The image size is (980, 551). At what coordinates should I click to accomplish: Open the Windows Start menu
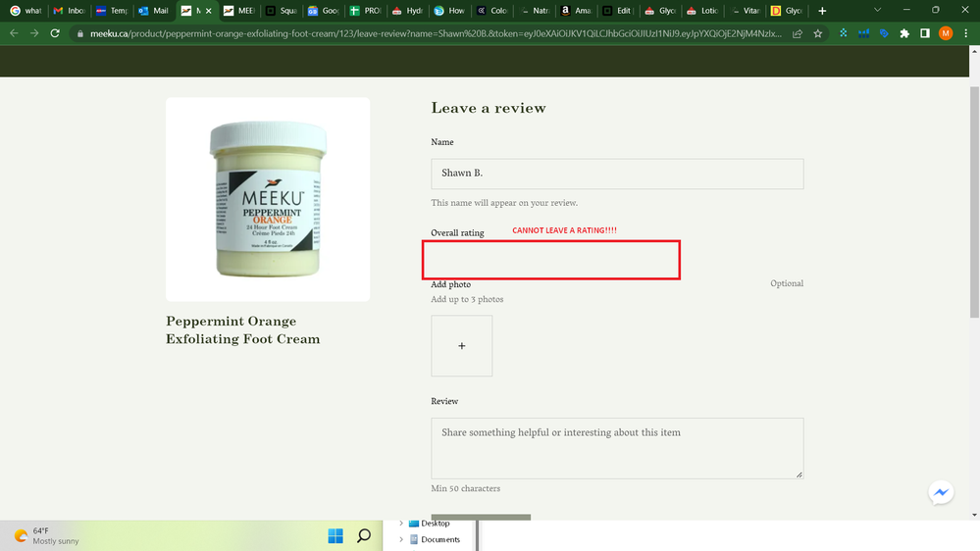click(x=335, y=535)
